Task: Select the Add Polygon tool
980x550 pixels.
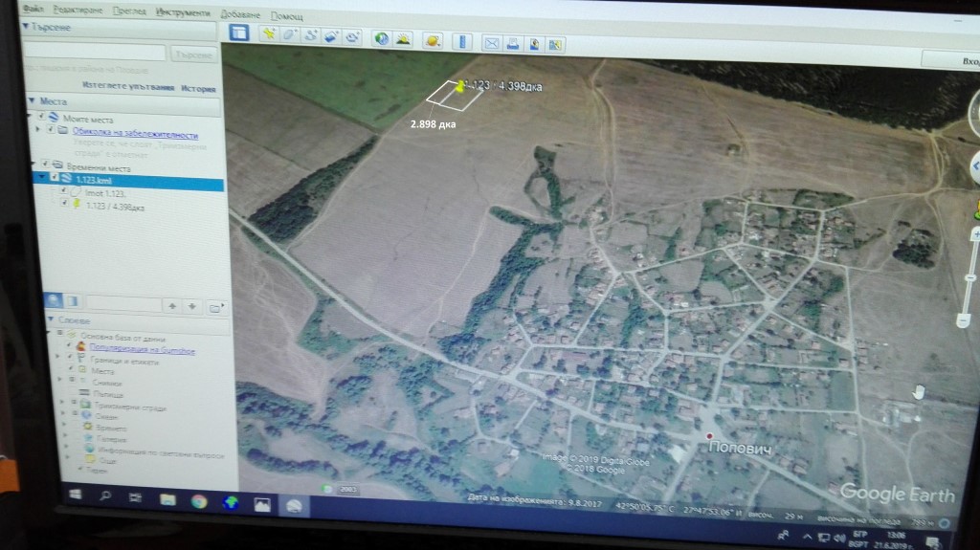Action: point(290,35)
